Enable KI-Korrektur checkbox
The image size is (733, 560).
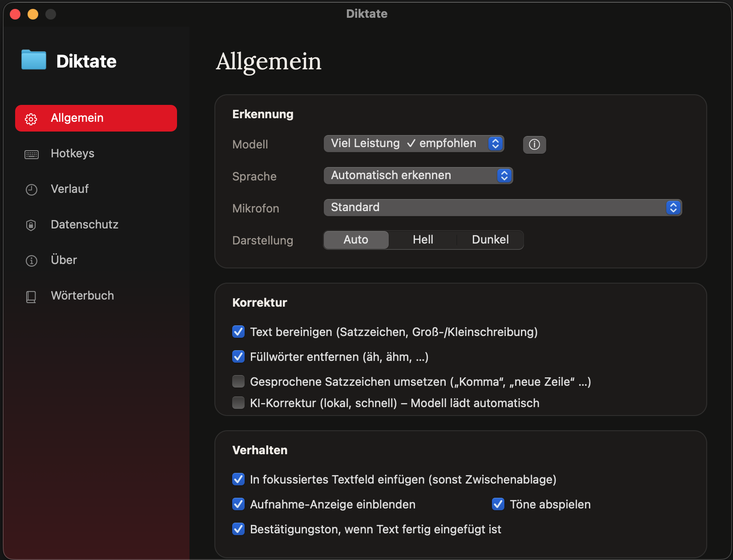pyautogui.click(x=238, y=403)
